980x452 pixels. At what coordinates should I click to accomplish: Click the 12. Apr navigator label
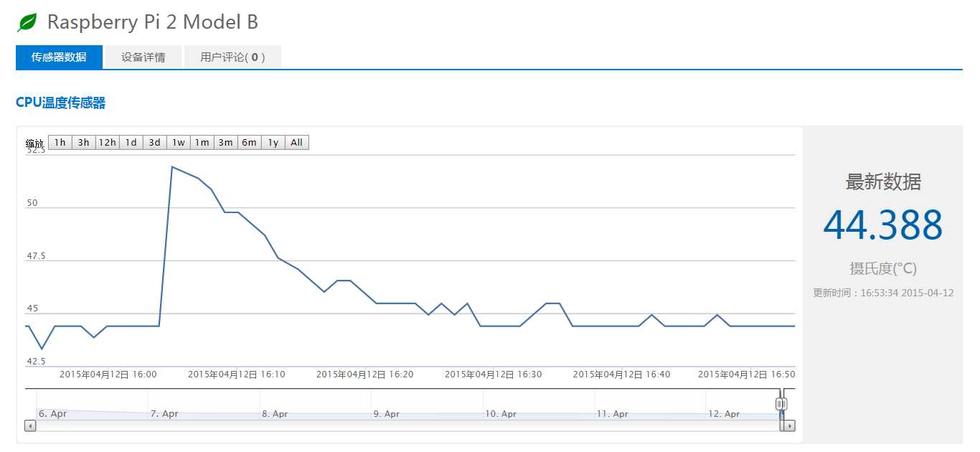(x=724, y=414)
